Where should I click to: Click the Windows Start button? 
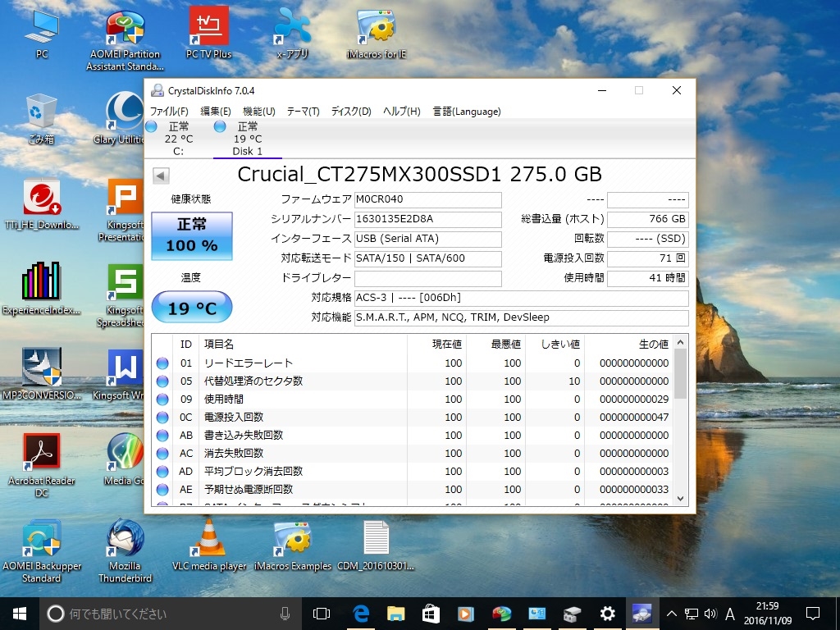pyautogui.click(x=20, y=614)
